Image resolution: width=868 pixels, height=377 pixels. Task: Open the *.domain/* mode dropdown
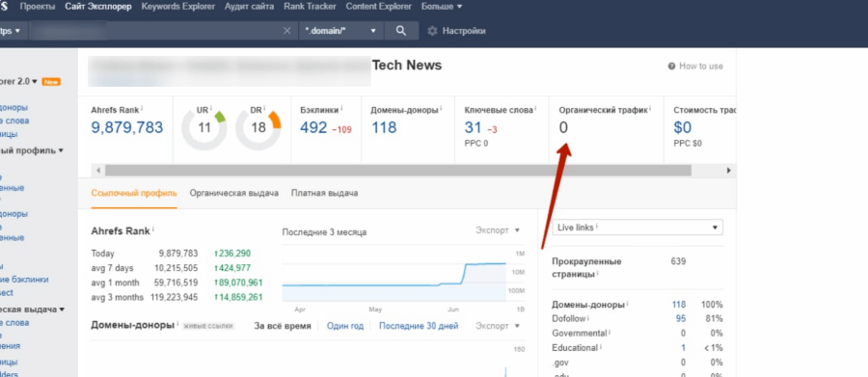[x=340, y=31]
